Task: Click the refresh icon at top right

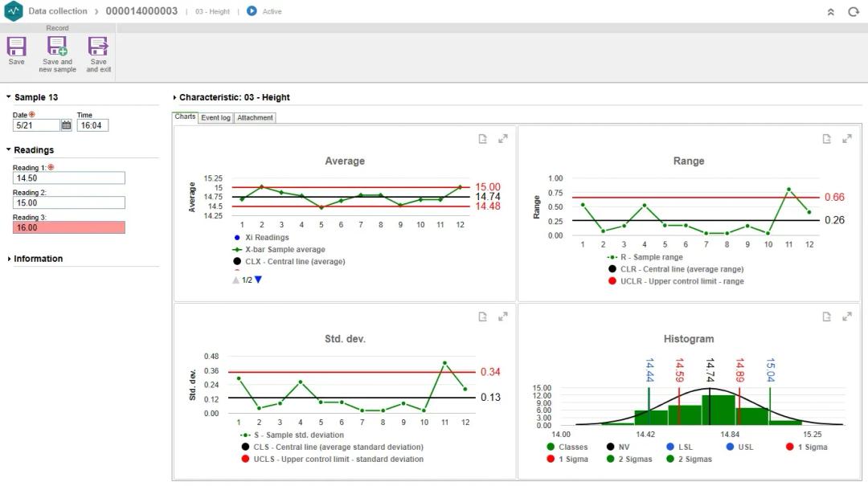Action: pos(853,12)
